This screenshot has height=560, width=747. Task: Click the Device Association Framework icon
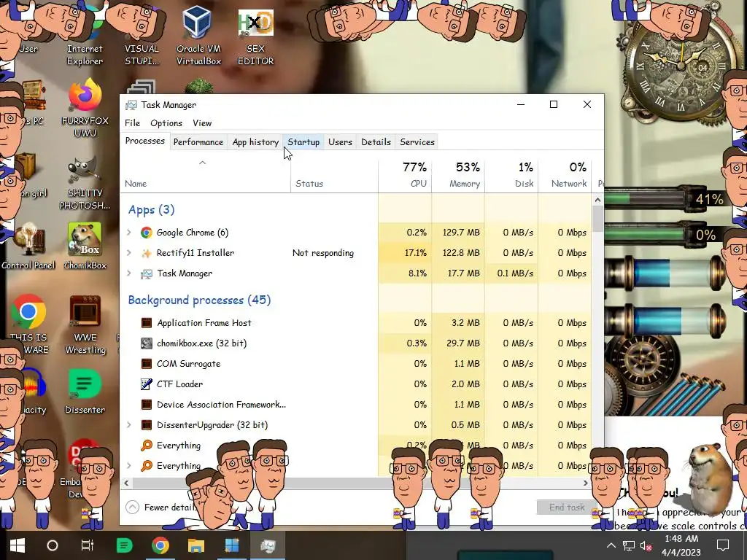pos(146,405)
